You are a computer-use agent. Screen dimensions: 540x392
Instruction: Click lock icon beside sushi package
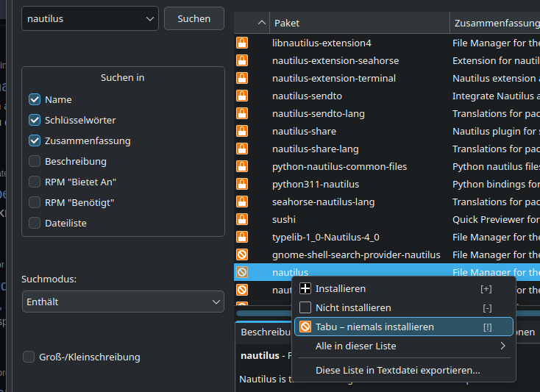click(x=242, y=219)
